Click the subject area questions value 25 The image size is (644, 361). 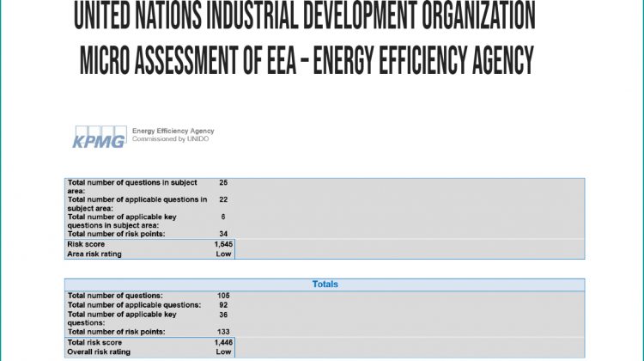[x=223, y=182]
